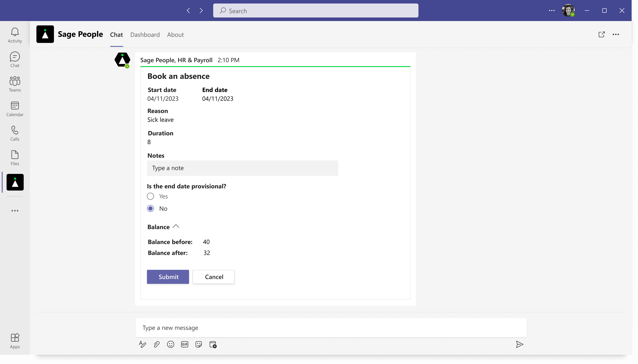638x364 pixels.
Task: Click the send message arrow icon
Action: coord(519,344)
